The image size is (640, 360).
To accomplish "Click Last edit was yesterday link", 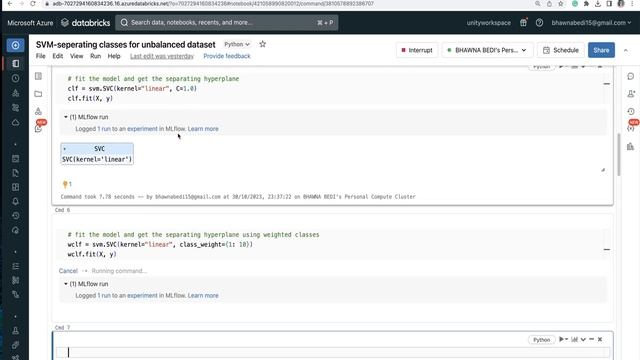I will [x=162, y=56].
